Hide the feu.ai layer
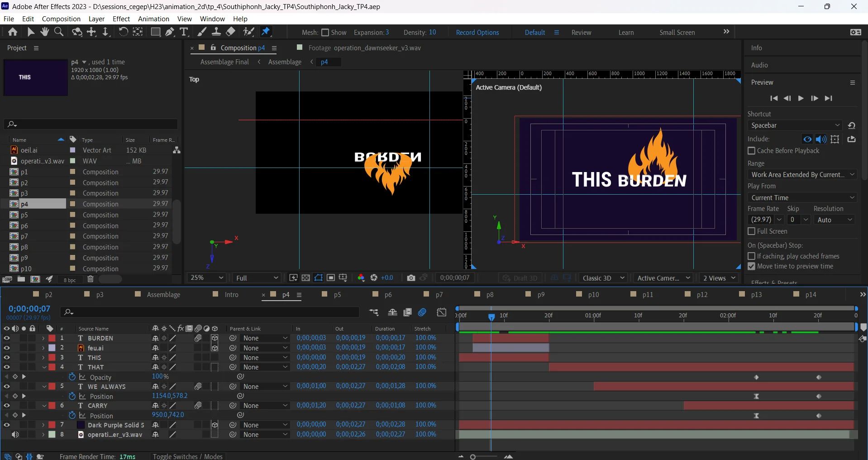868x460 pixels. pyautogui.click(x=7, y=348)
